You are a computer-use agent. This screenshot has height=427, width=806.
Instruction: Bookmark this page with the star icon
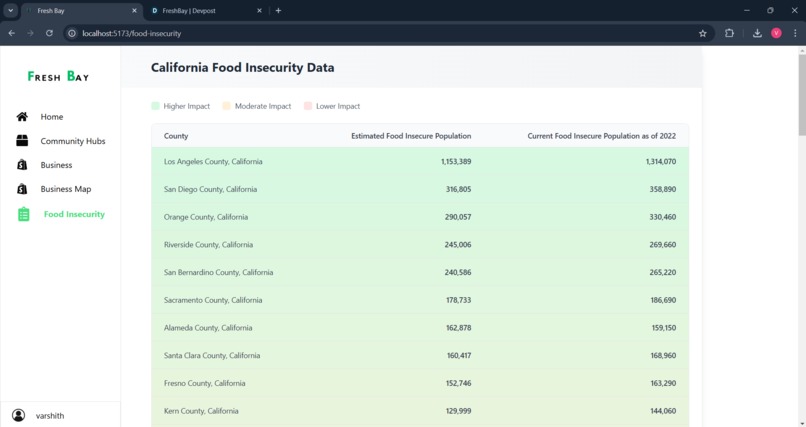tap(703, 33)
